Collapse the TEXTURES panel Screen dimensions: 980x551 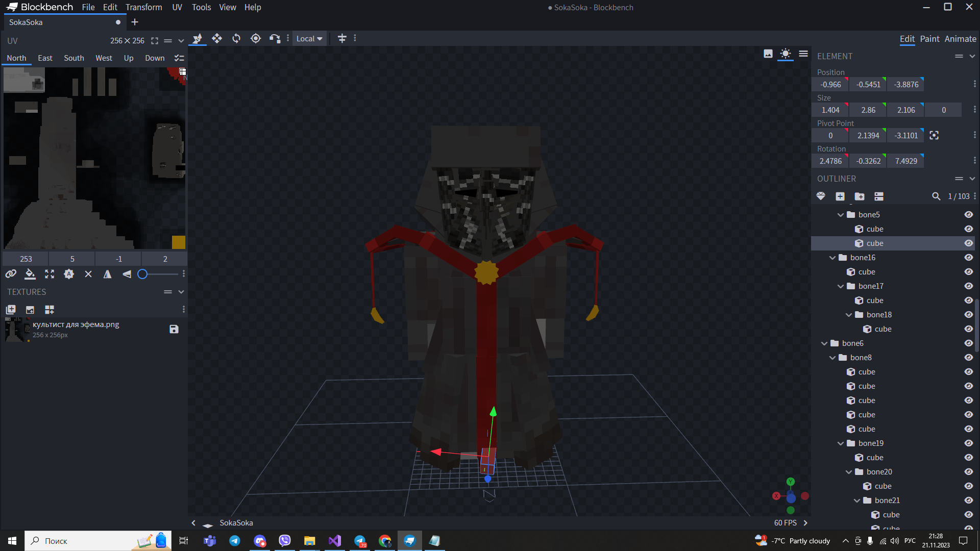181,292
